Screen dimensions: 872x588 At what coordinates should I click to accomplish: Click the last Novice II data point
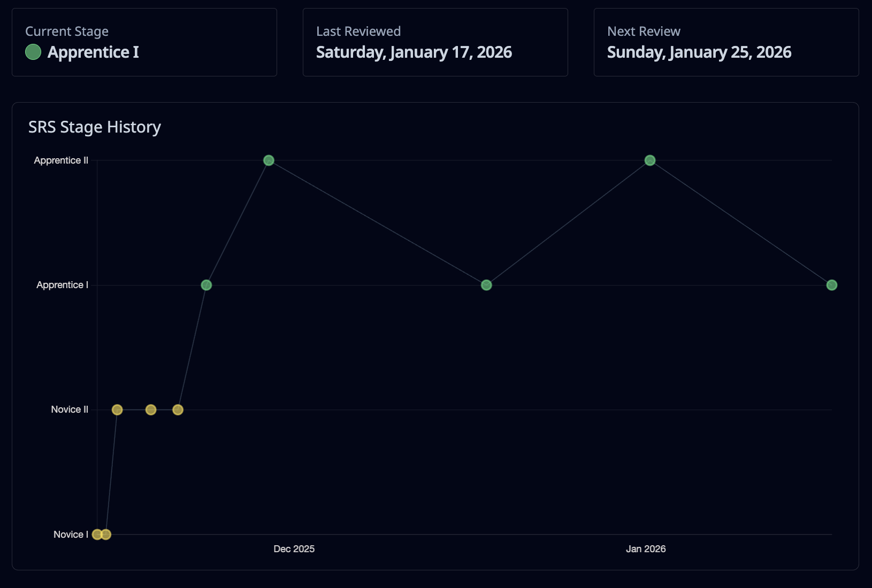click(x=178, y=409)
